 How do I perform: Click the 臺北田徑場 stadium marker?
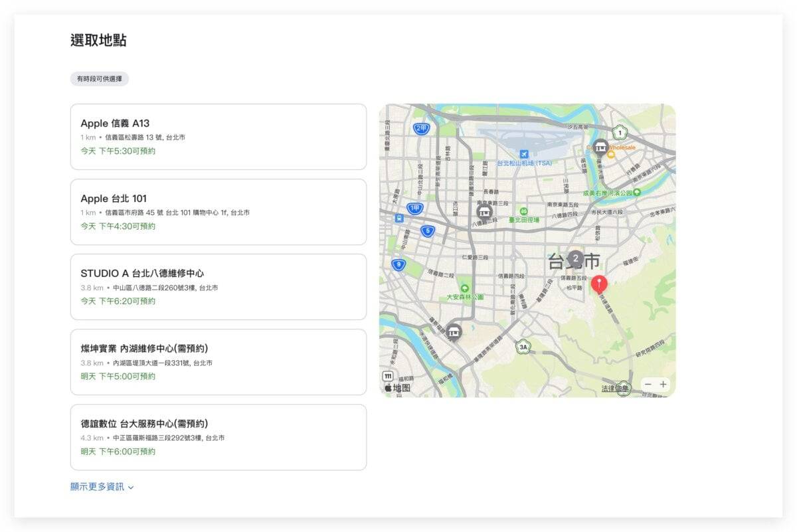tap(523, 211)
